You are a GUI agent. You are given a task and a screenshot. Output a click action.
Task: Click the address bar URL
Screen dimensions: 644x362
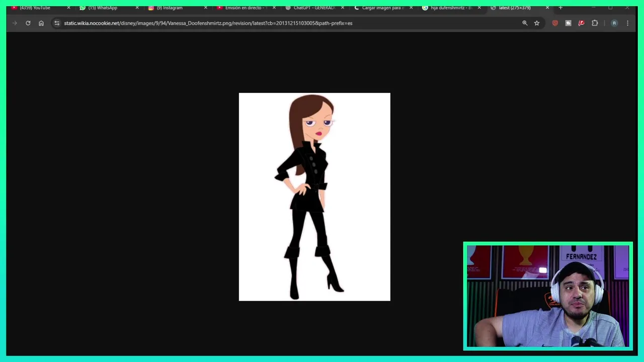click(x=208, y=23)
